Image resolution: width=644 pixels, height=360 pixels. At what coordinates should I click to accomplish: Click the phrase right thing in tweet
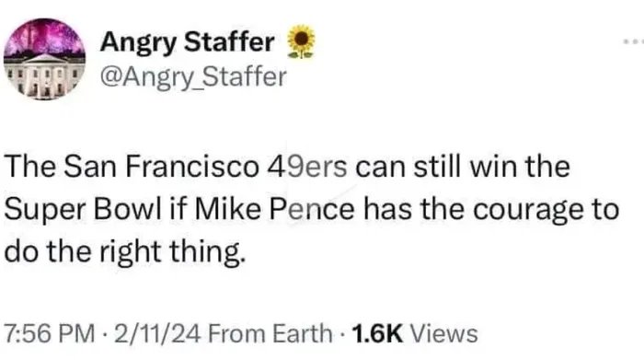pos(173,252)
